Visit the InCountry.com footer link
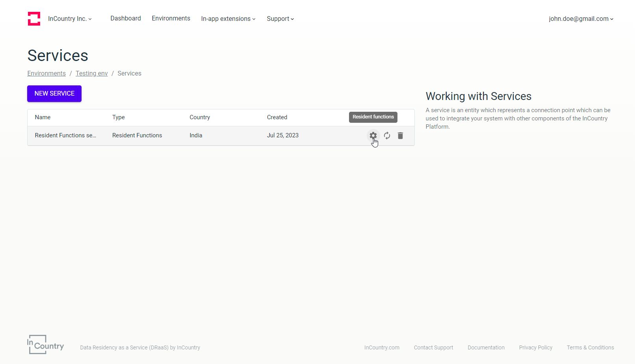 tap(382, 347)
